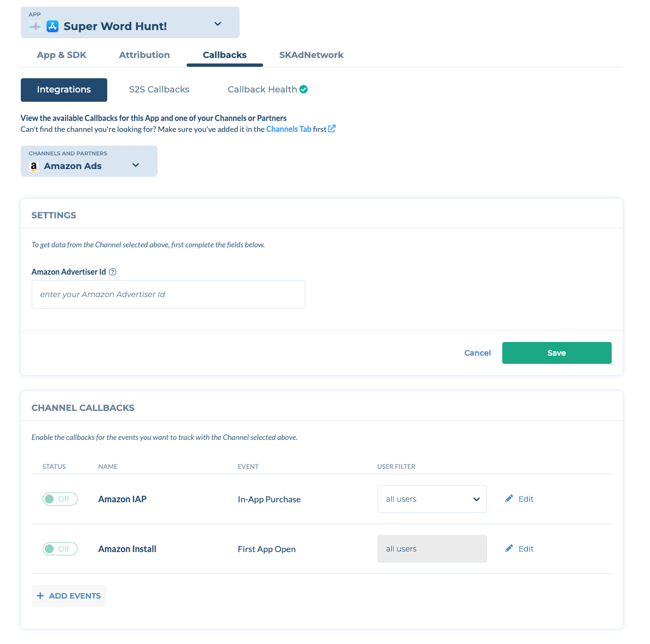This screenshot has width=650, height=644.
Task: Follow the Channels Tab link
Action: tap(288, 129)
